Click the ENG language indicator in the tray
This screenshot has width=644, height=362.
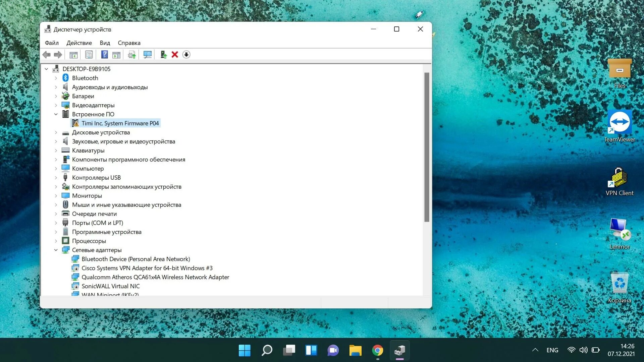click(552, 350)
